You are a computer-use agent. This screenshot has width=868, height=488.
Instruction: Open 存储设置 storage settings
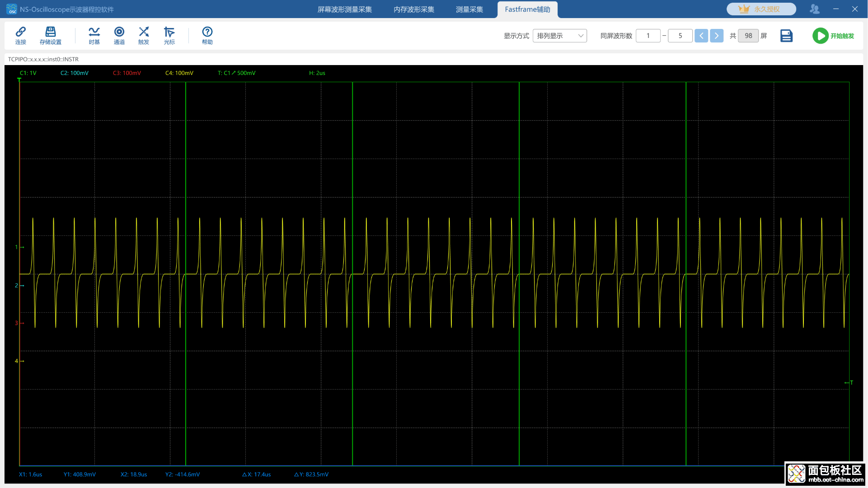(x=50, y=35)
